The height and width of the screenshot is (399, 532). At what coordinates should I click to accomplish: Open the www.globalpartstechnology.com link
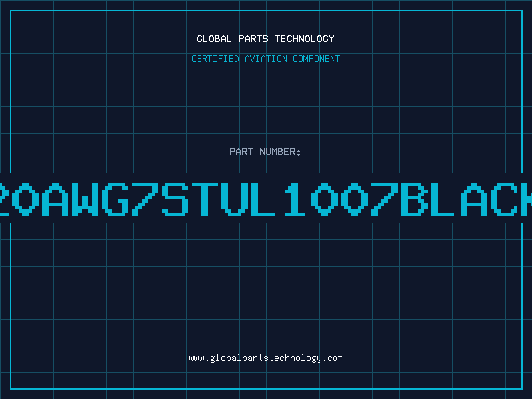pos(265,358)
